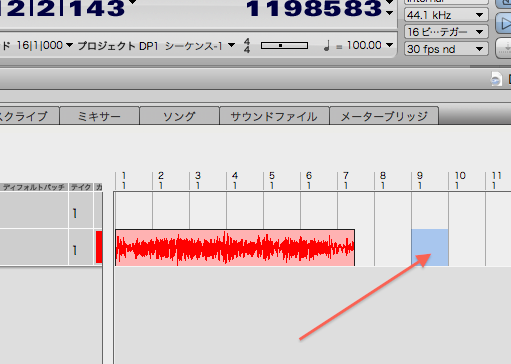
Task: Click measure 10 on the timeline ruler
Action: tap(460, 180)
